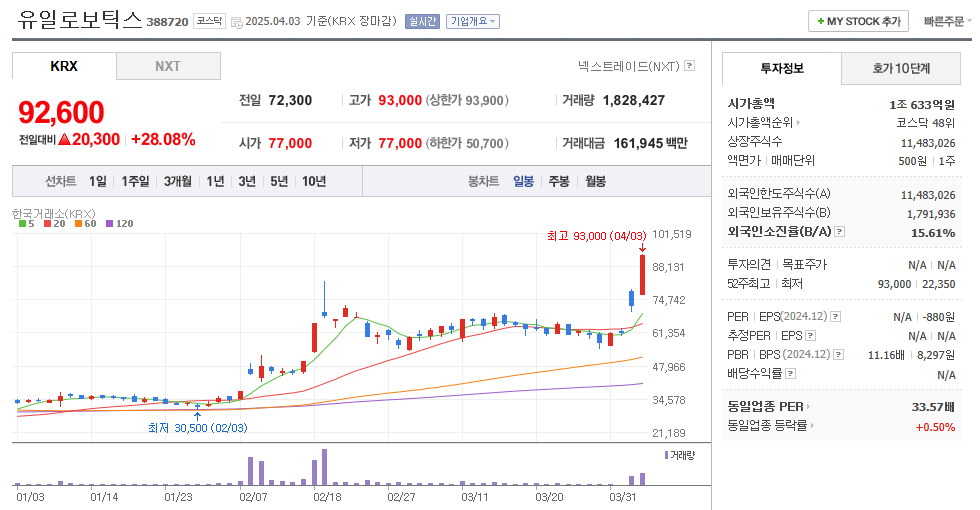Select the 3년 line chart period

247,181
